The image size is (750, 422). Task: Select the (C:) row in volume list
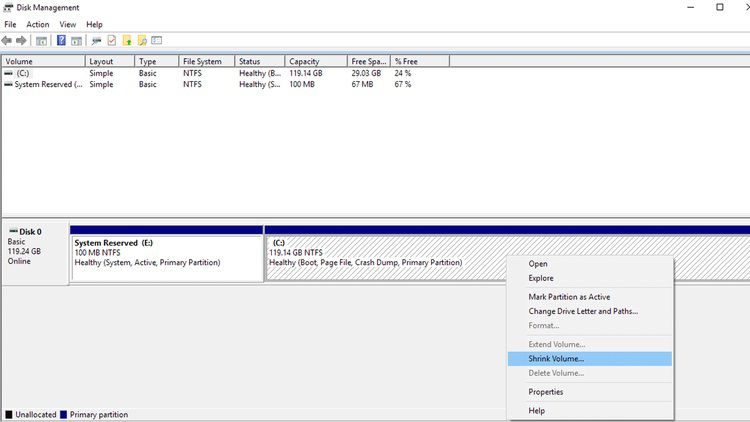click(22, 73)
